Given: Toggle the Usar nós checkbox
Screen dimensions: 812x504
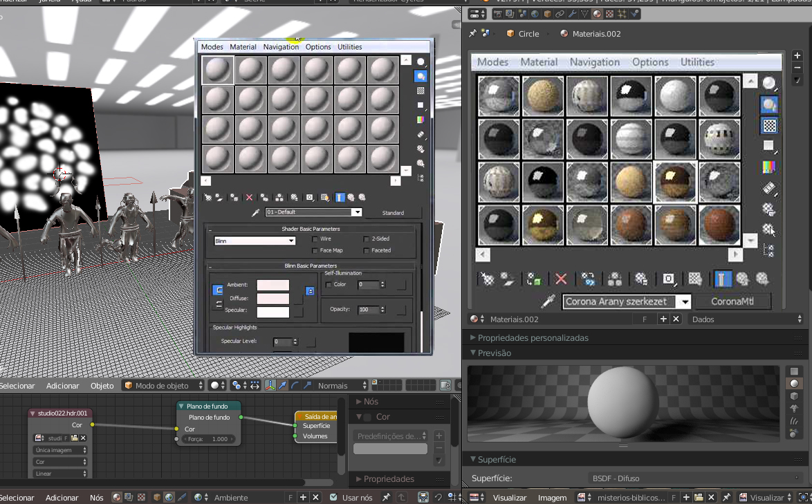Looking at the screenshot, I should click(x=333, y=497).
